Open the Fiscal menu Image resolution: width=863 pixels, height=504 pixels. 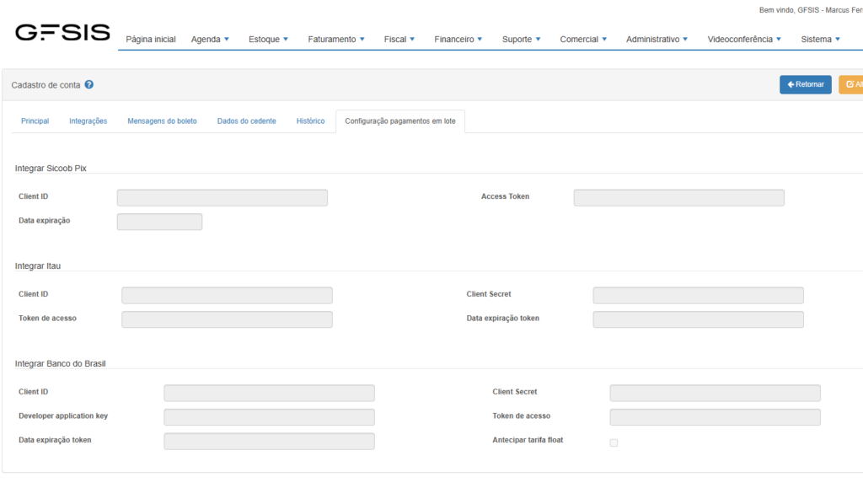(399, 40)
